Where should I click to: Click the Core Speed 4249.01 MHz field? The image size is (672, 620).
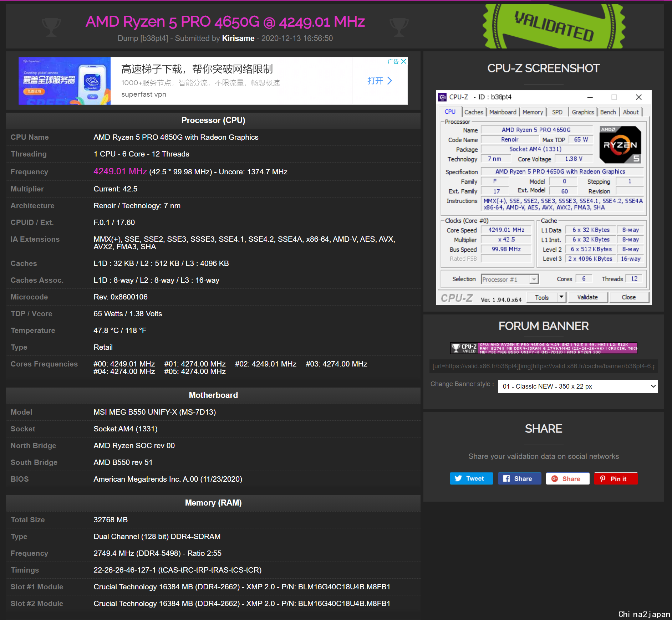(506, 230)
